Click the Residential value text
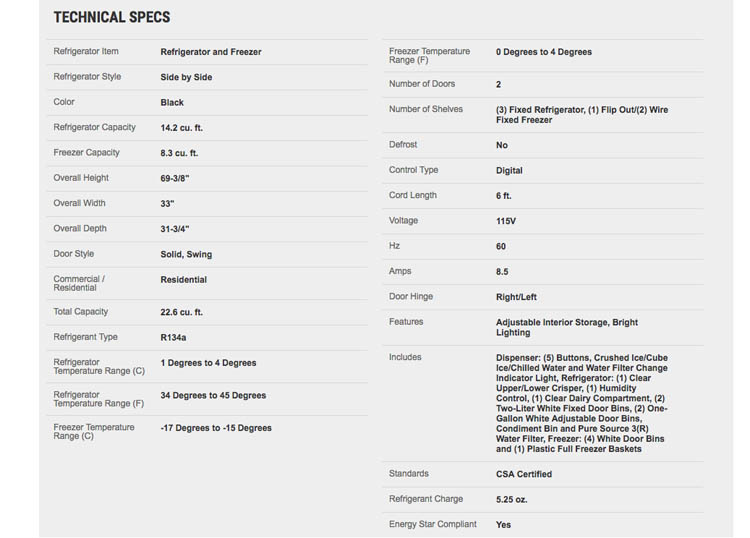The image size is (750, 538). (184, 280)
